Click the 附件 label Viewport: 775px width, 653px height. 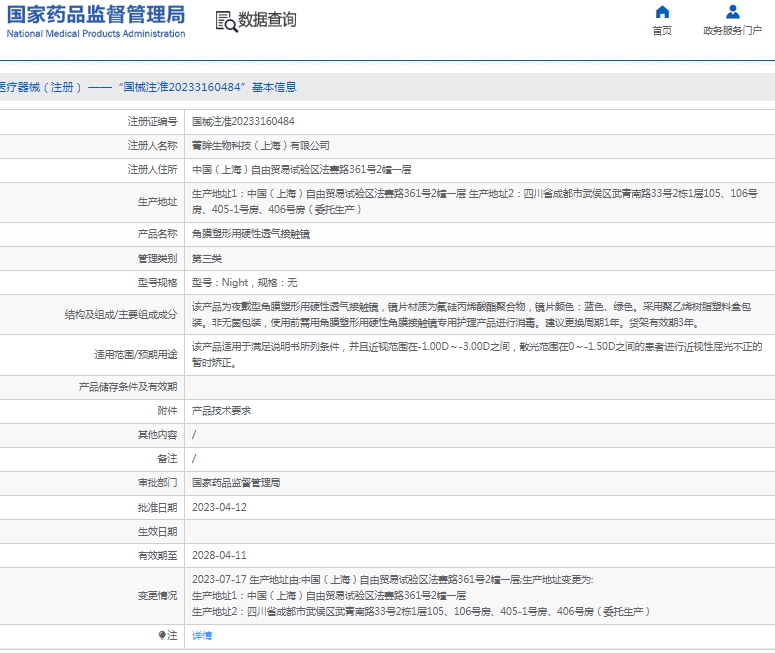point(167,411)
